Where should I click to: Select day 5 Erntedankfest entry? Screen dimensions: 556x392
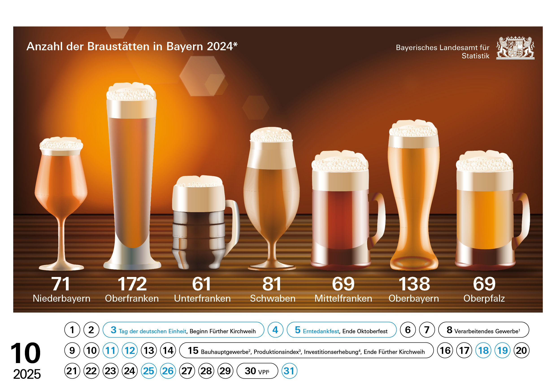tap(341, 330)
